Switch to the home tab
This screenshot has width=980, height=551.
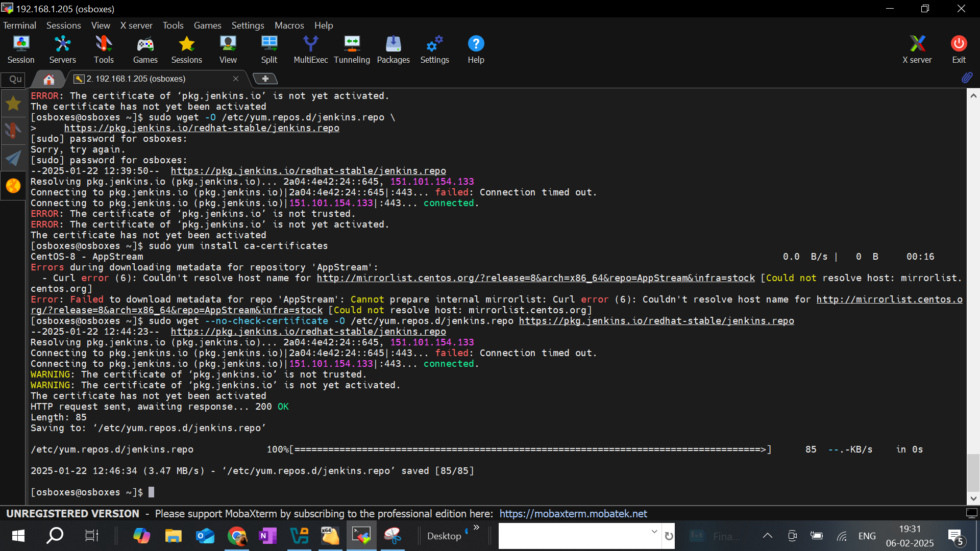coord(49,79)
